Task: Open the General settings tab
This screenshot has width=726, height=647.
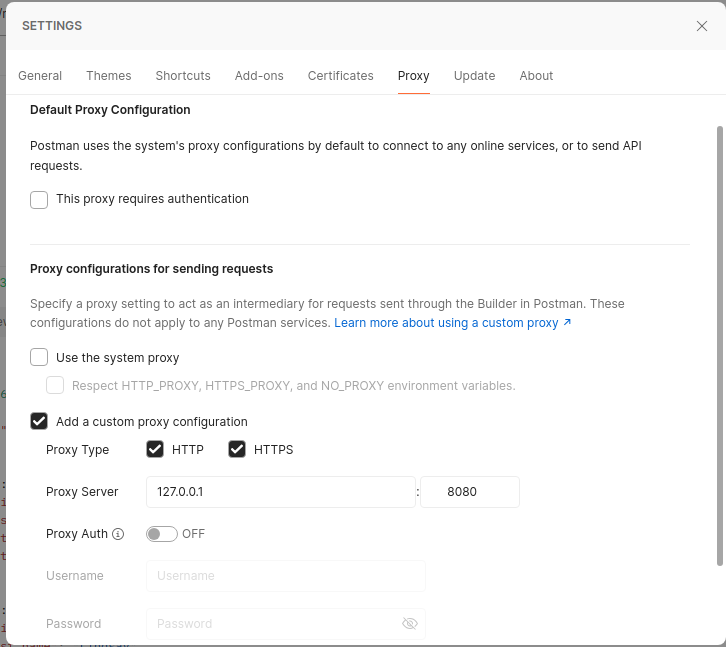Action: click(40, 76)
